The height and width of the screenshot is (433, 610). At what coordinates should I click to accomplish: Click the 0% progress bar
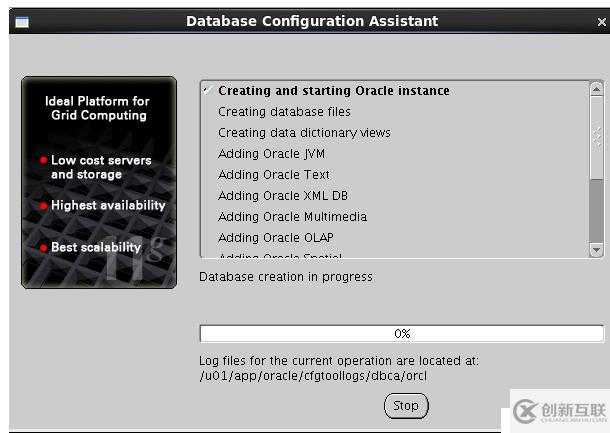tap(401, 334)
